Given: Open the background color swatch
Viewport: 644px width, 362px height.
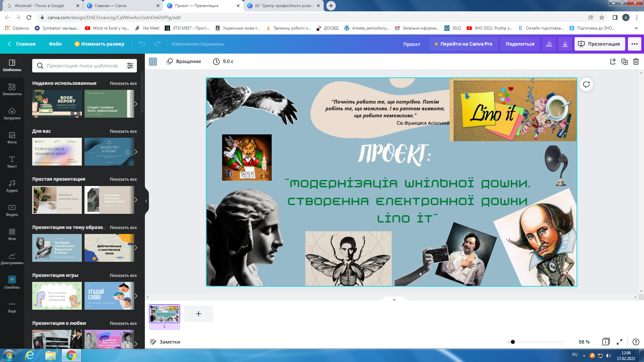Looking at the screenshot, I should pyautogui.click(x=153, y=61).
